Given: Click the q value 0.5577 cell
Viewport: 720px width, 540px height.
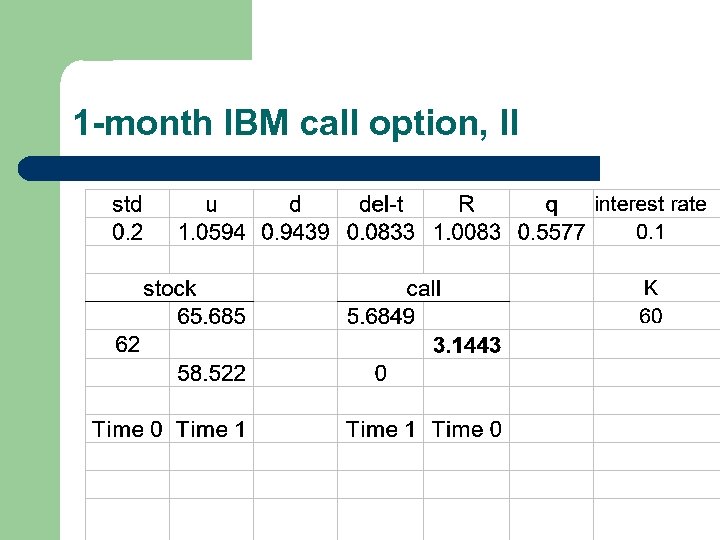Looking at the screenshot, I should [551, 233].
